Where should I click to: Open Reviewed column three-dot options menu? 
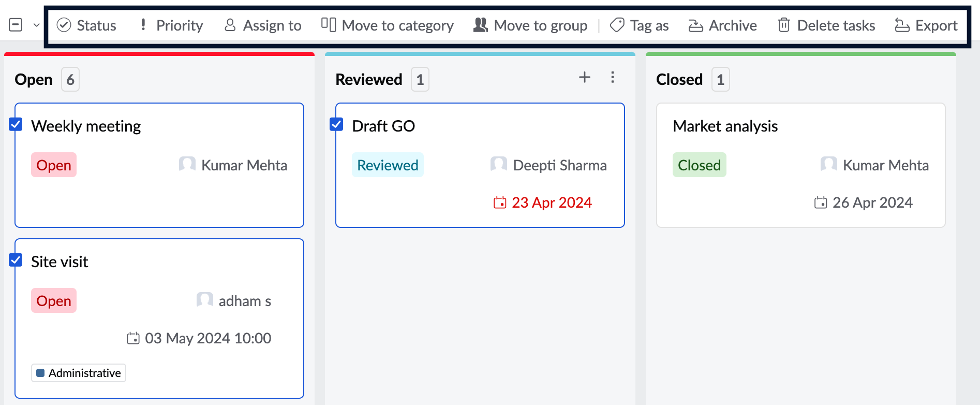tap(613, 77)
